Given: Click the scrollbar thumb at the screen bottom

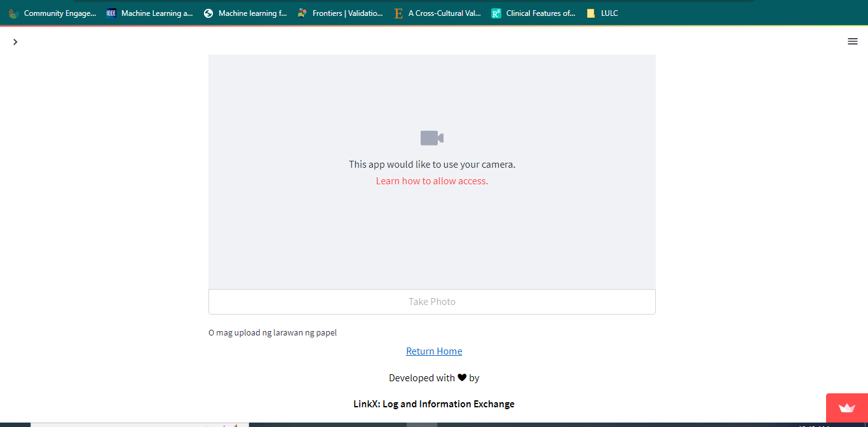Looking at the screenshot, I should pos(421,423).
